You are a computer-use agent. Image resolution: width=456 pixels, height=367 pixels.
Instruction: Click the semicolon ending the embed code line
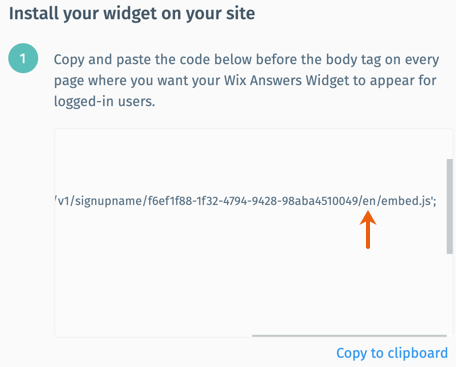tap(434, 202)
